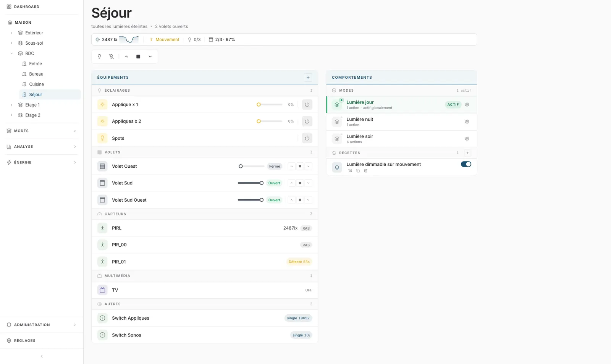Image resolution: width=611 pixels, height=364 pixels.
Task: Collapse the sidebar with the bottom chevron
Action: [x=42, y=356]
